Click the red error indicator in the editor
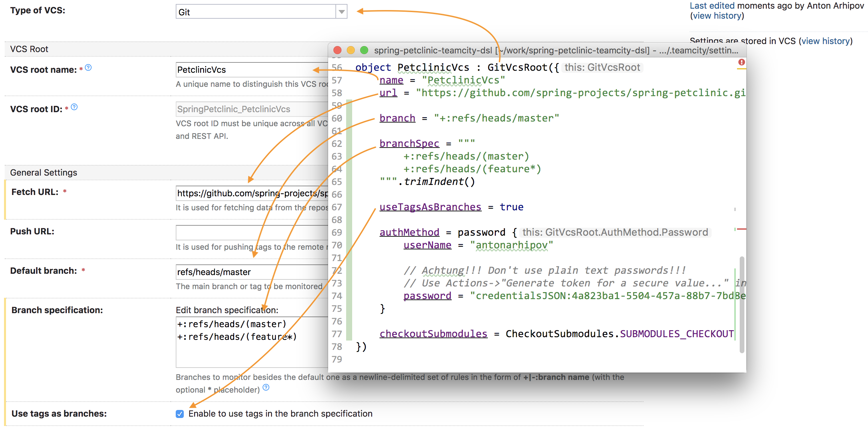868x430 pixels. [x=742, y=62]
